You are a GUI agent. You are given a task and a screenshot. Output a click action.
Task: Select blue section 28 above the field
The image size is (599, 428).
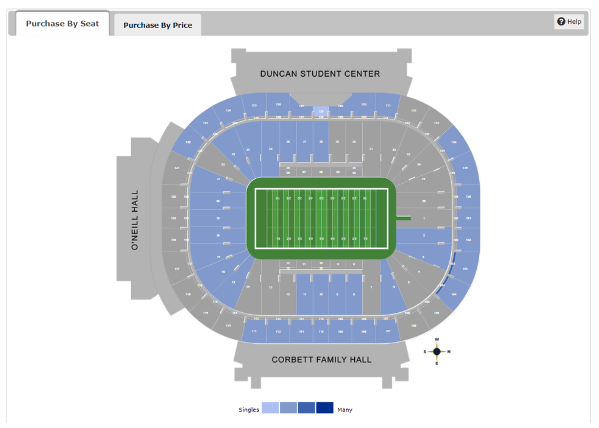coord(321,141)
